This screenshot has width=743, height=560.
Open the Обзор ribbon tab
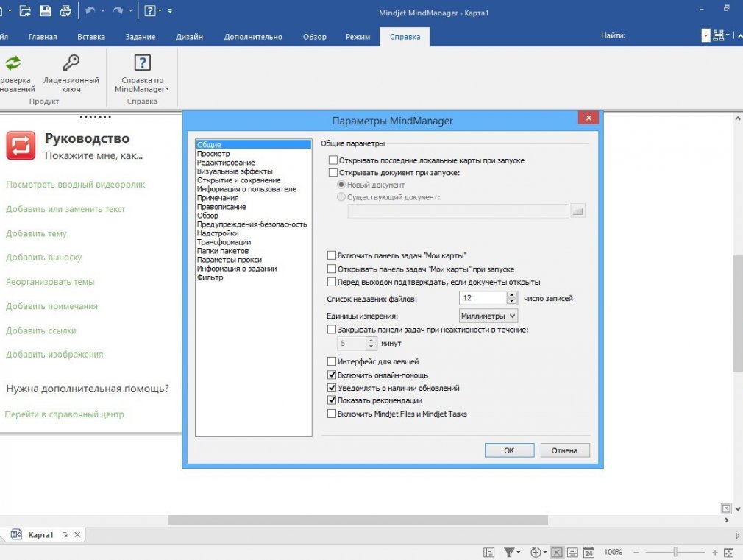pyautogui.click(x=315, y=37)
